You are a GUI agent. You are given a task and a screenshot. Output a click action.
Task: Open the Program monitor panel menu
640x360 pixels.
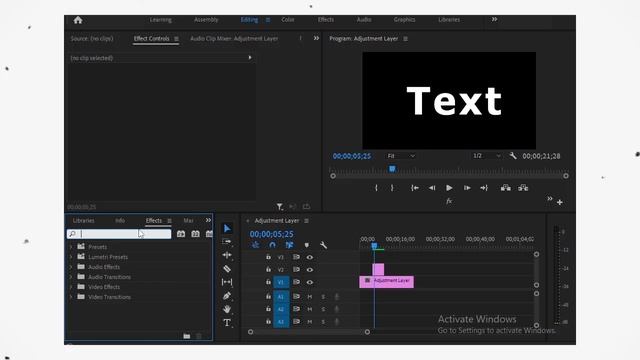tap(405, 39)
